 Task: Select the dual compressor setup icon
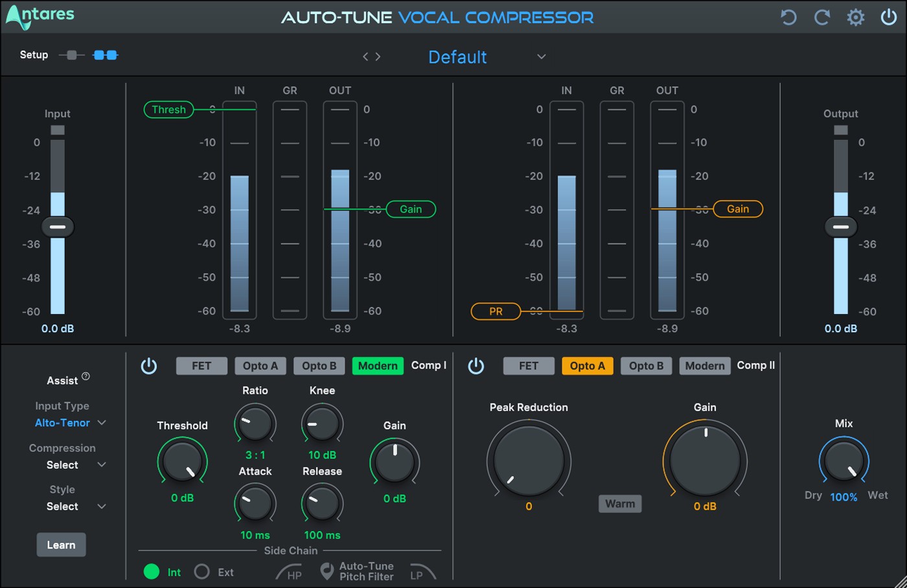[106, 55]
